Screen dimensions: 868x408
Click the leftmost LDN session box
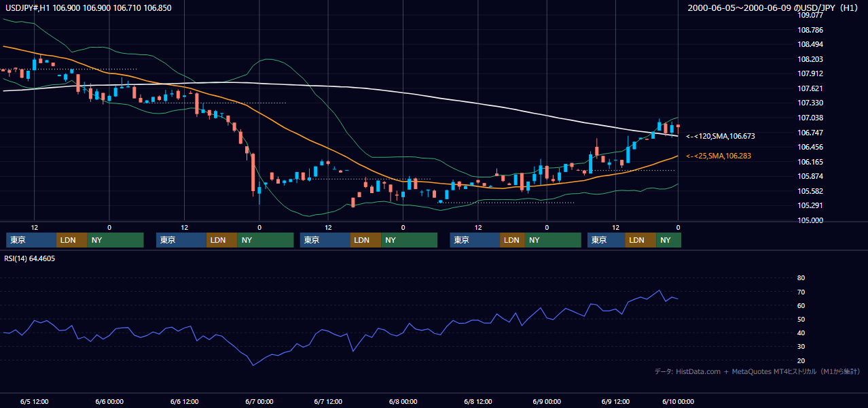pyautogui.click(x=72, y=240)
